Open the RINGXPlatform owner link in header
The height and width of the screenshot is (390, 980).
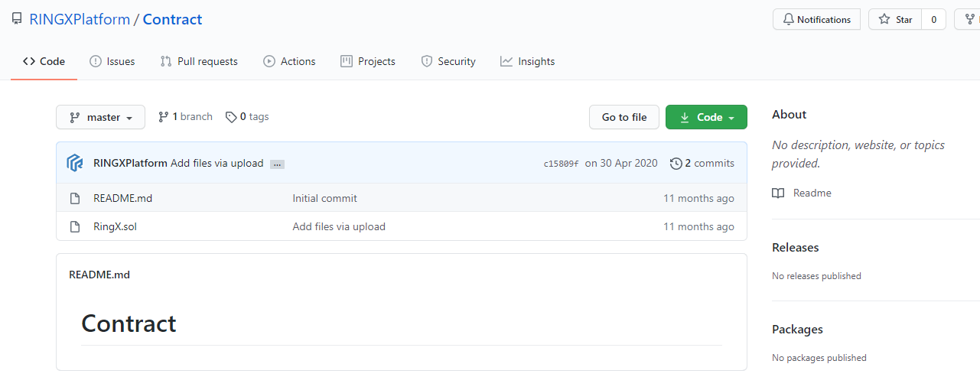pyautogui.click(x=80, y=19)
